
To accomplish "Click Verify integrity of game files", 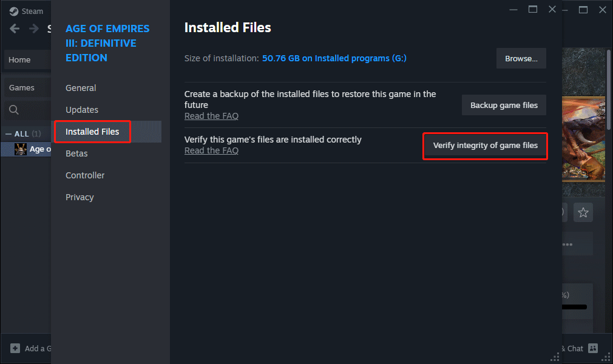I will click(484, 146).
